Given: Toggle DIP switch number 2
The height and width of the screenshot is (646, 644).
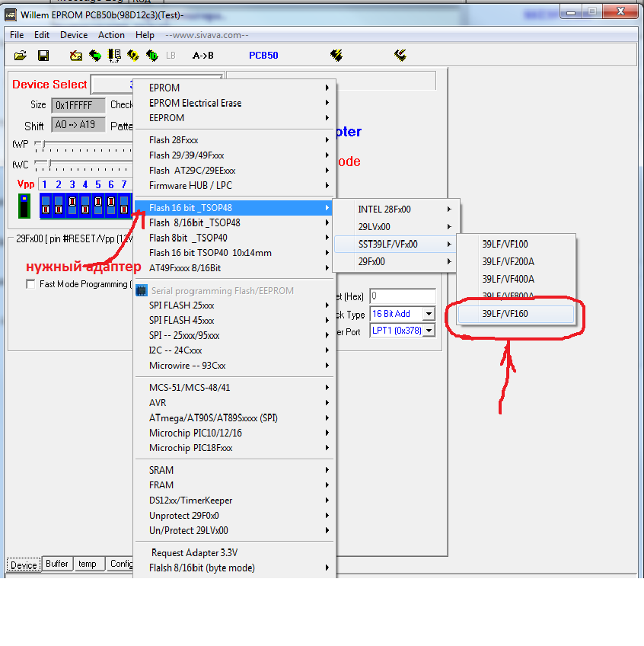Looking at the screenshot, I should click(x=59, y=205).
